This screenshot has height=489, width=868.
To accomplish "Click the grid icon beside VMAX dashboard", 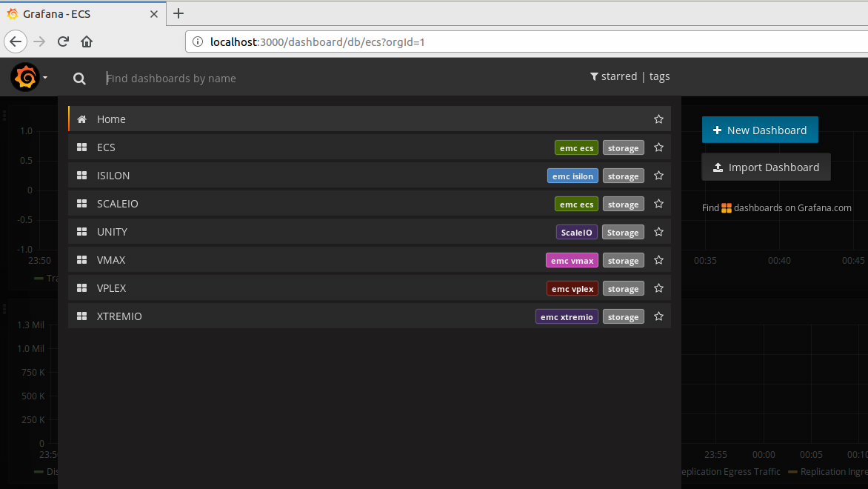I will (x=82, y=260).
